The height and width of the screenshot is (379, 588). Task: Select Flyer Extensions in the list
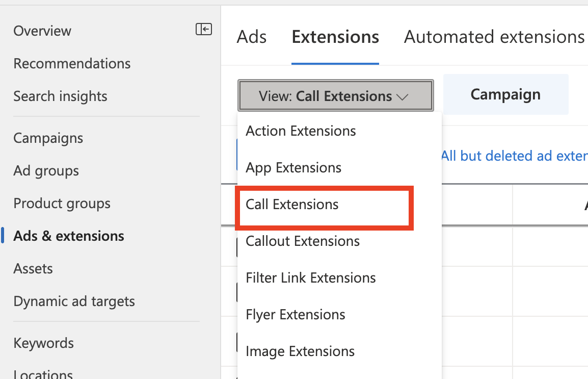pos(296,315)
